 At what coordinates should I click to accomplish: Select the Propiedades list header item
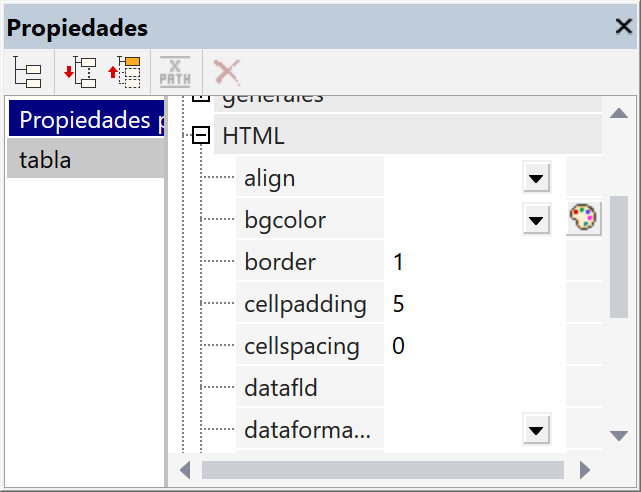pyautogui.click(x=85, y=120)
